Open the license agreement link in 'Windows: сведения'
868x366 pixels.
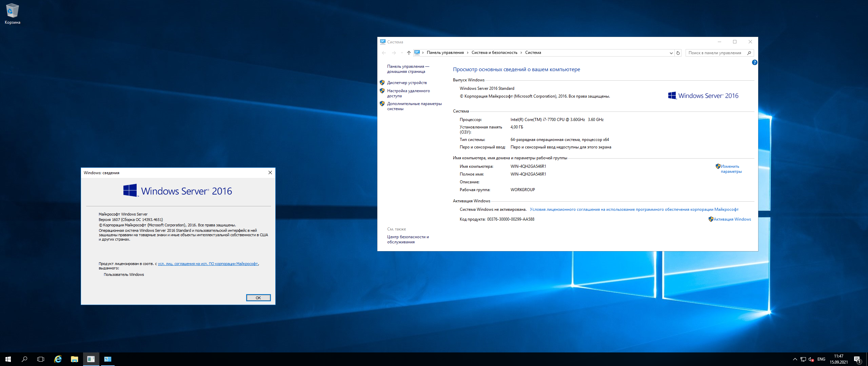208,264
